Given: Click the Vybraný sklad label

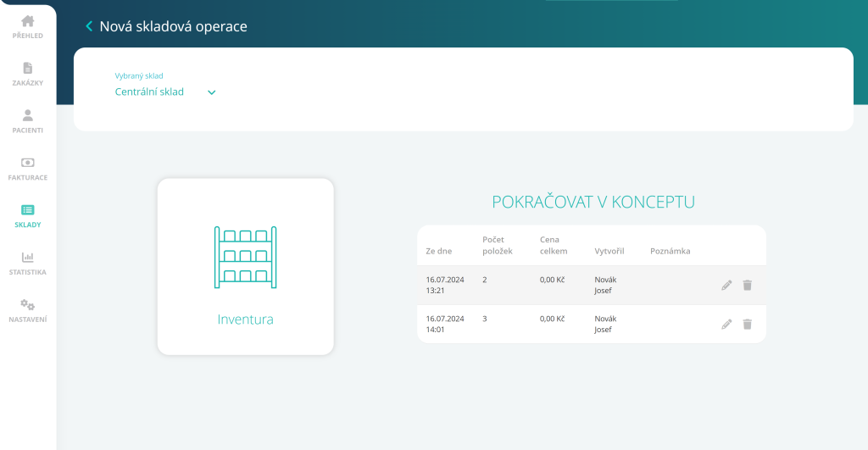Looking at the screenshot, I should pyautogui.click(x=139, y=75).
